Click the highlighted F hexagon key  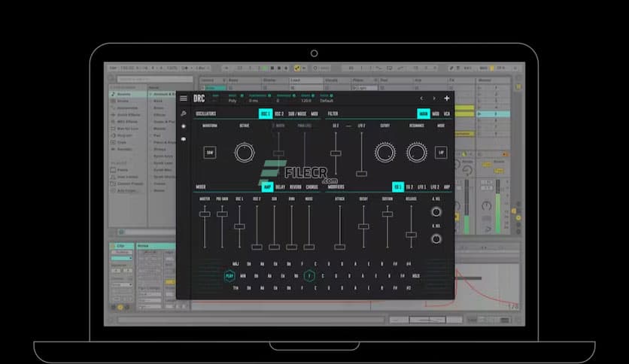coord(309,276)
